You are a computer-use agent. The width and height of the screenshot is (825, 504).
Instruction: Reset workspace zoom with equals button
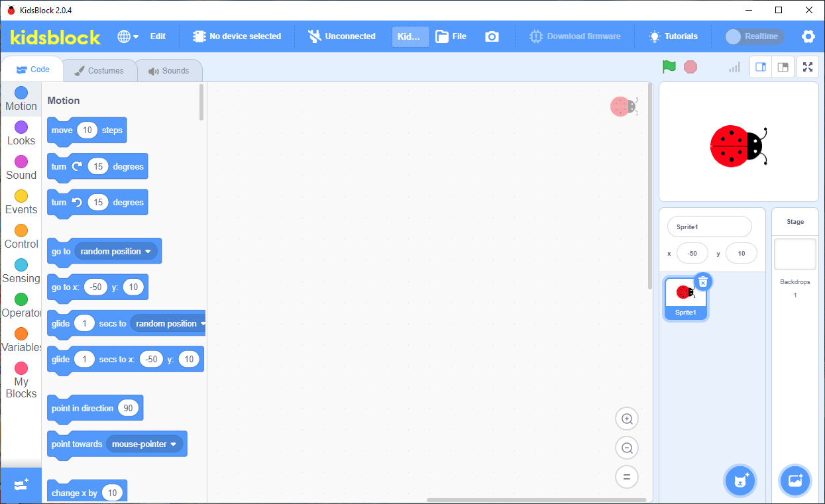(x=627, y=477)
